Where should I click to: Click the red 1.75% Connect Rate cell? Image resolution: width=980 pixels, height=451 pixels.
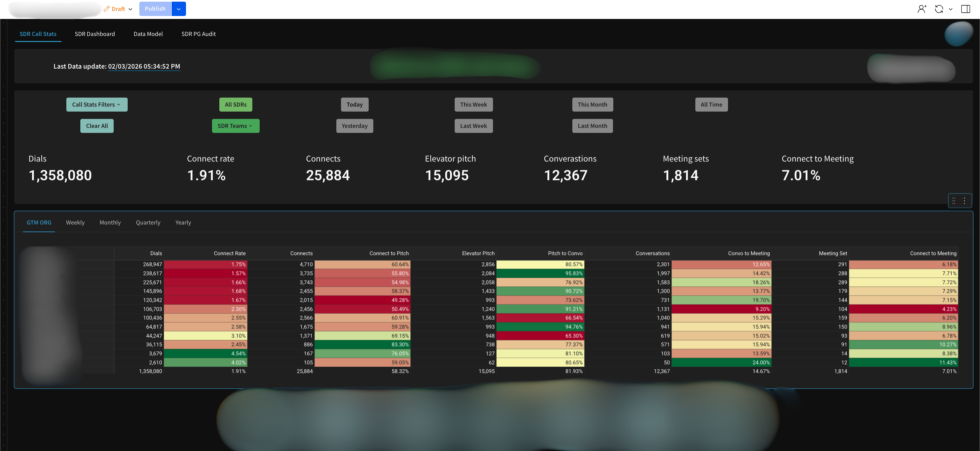coord(205,264)
